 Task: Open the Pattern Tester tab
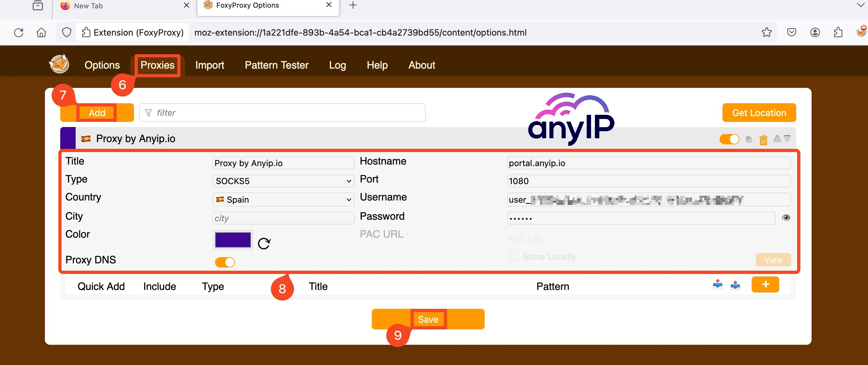point(277,65)
